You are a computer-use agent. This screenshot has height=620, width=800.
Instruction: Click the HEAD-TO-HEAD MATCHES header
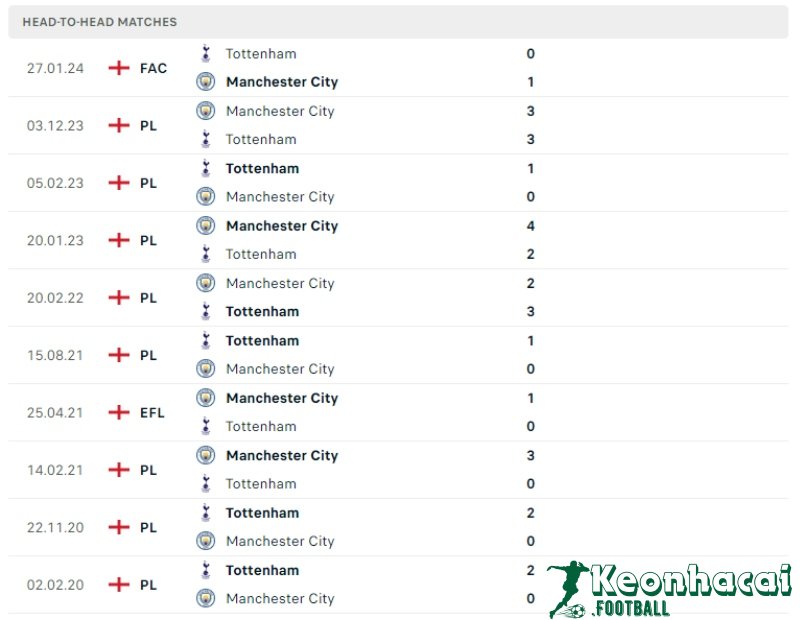coord(100,21)
